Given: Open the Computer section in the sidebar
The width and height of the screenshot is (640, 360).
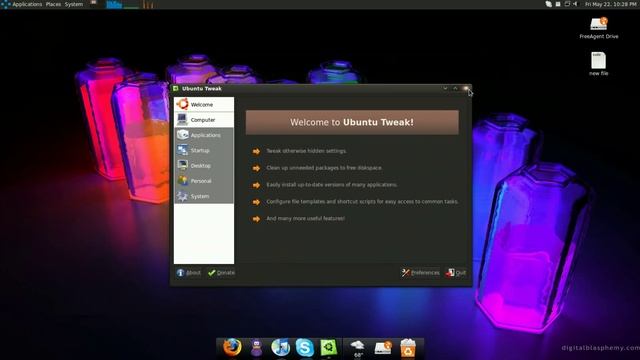Looking at the screenshot, I should click(x=204, y=120).
